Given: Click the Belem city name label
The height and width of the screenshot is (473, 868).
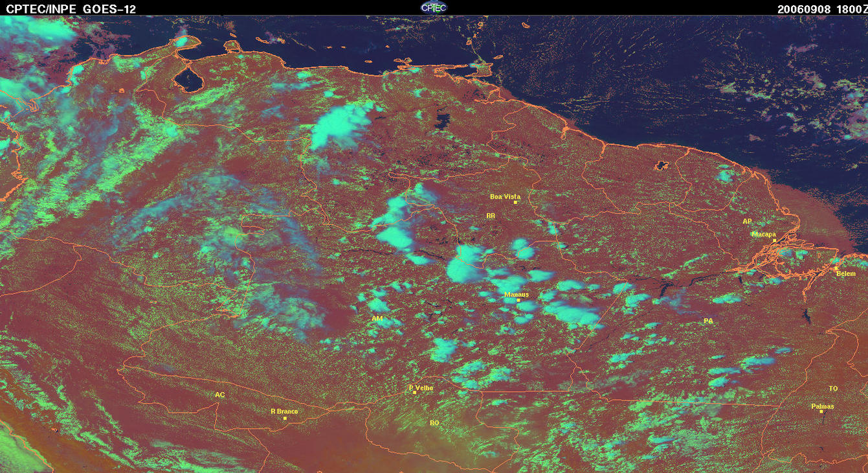Looking at the screenshot, I should pos(846,274).
